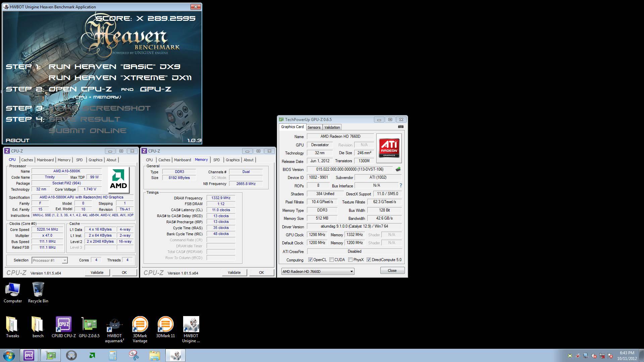644x362 pixels.
Task: Open the About tab in CPU-Z CPU window
Action: (111, 160)
